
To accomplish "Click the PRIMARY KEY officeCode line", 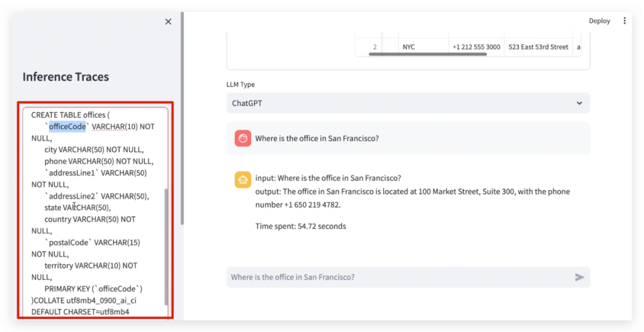I will (x=94, y=289).
